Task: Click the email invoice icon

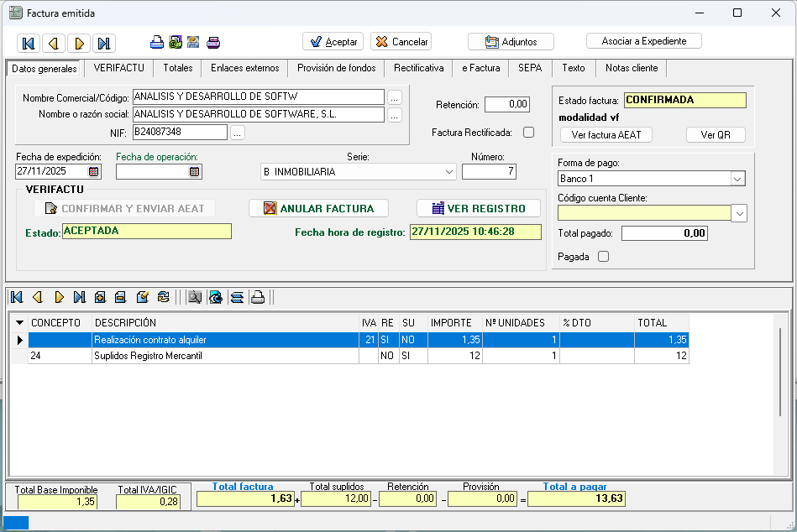Action: pos(175,43)
